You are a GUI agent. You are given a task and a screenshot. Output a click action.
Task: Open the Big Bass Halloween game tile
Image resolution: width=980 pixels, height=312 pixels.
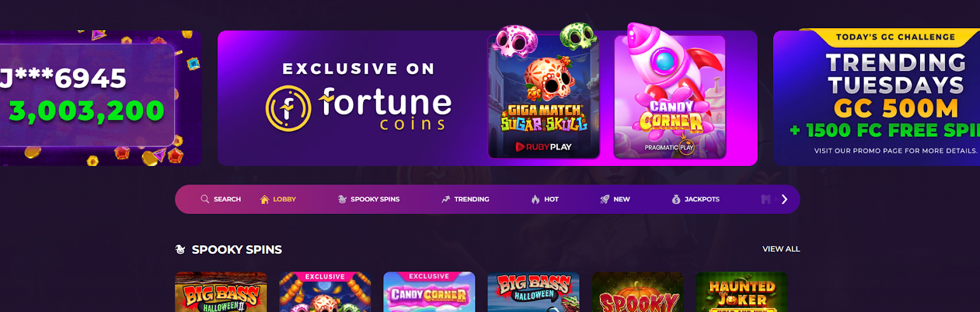(x=533, y=292)
